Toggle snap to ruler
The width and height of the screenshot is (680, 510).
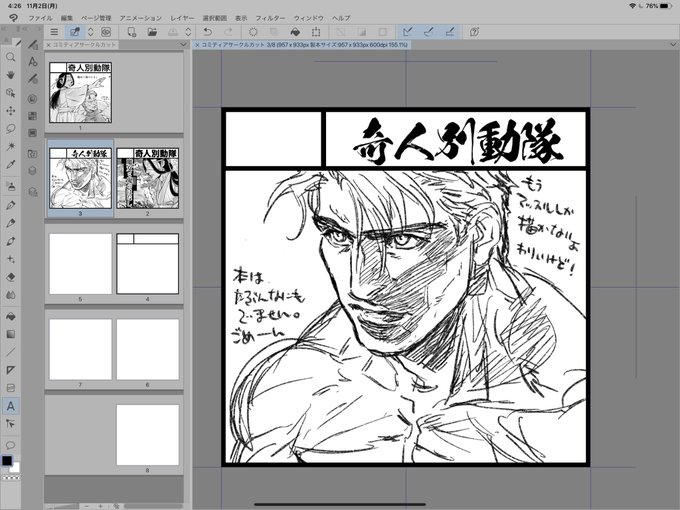pyautogui.click(x=407, y=32)
